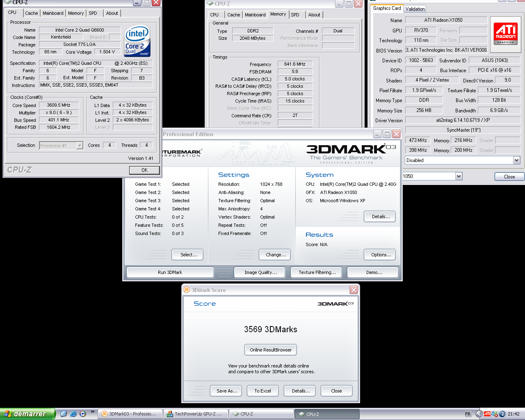Click the ATI icon in system tray
The height and width of the screenshot is (420, 525).
coord(487,414)
